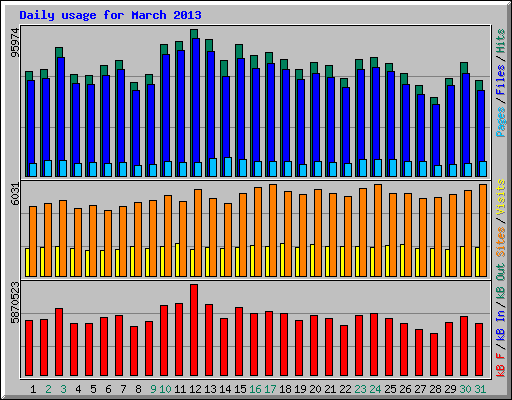Click green weekend day label 10
The image size is (512, 400).
165,389
